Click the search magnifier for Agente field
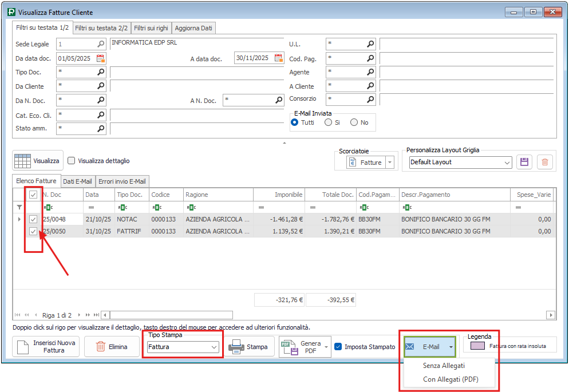The image size is (569, 392). point(371,72)
